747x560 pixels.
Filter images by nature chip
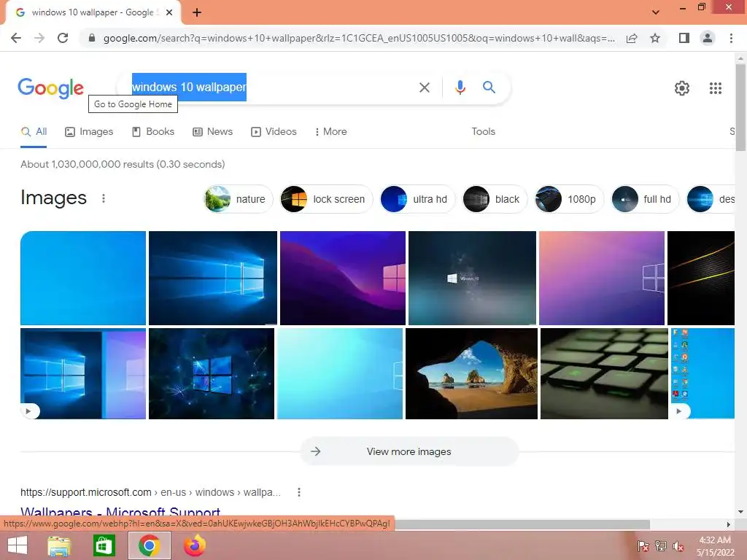point(238,199)
